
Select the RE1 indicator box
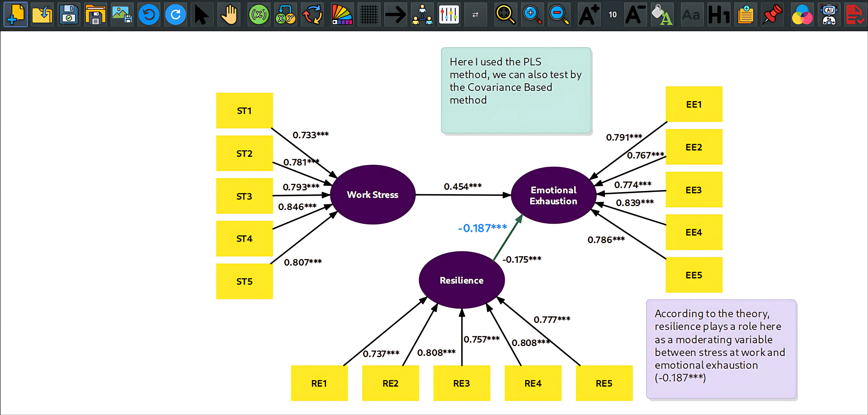tap(320, 383)
